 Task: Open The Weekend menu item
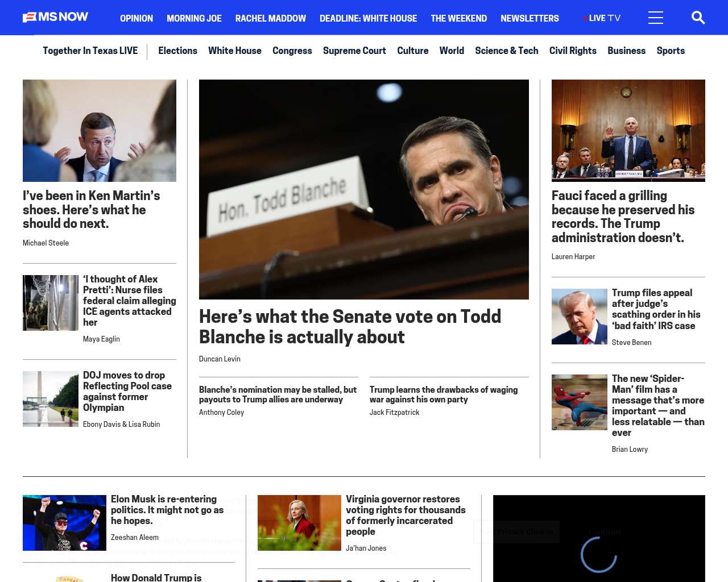click(458, 18)
